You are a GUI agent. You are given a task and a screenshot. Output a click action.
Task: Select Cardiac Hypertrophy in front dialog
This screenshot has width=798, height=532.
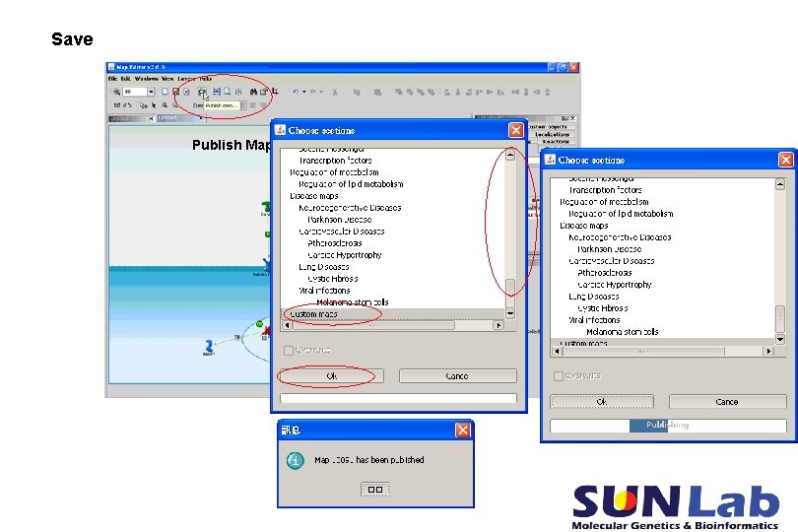pyautogui.click(x=345, y=255)
